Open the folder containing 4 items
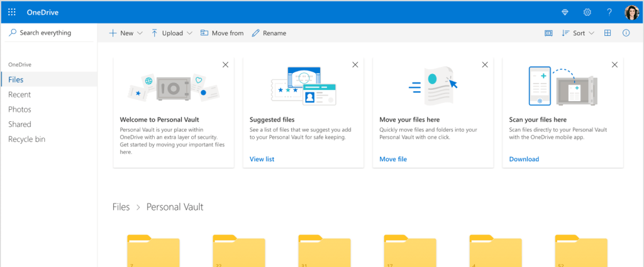 [x=496, y=251]
